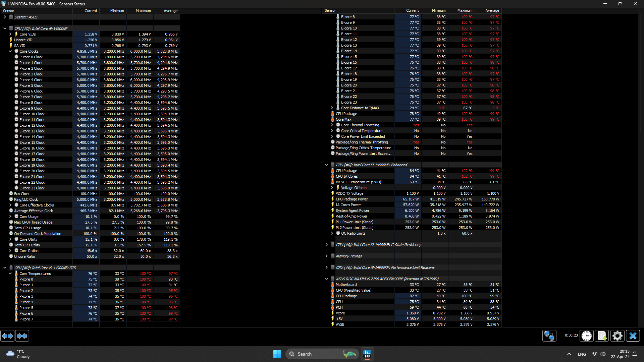Click the HWiNFO64 taskbar tray icon

368,354
